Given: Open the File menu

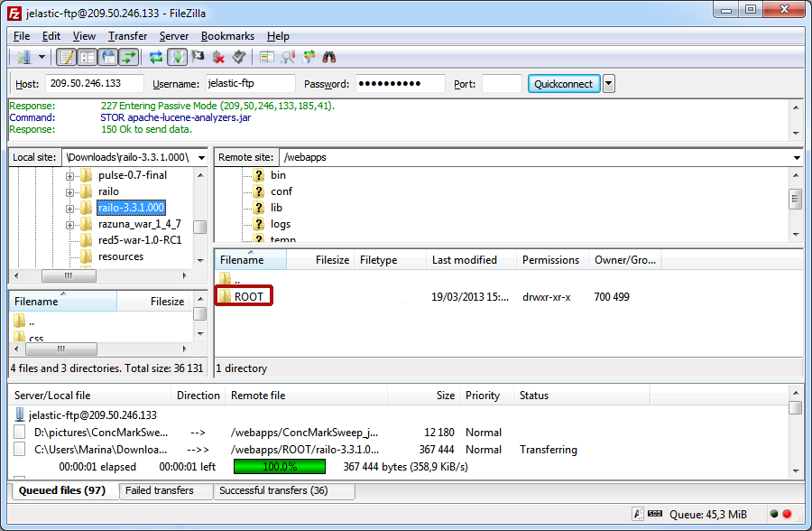Looking at the screenshot, I should tap(22, 36).
